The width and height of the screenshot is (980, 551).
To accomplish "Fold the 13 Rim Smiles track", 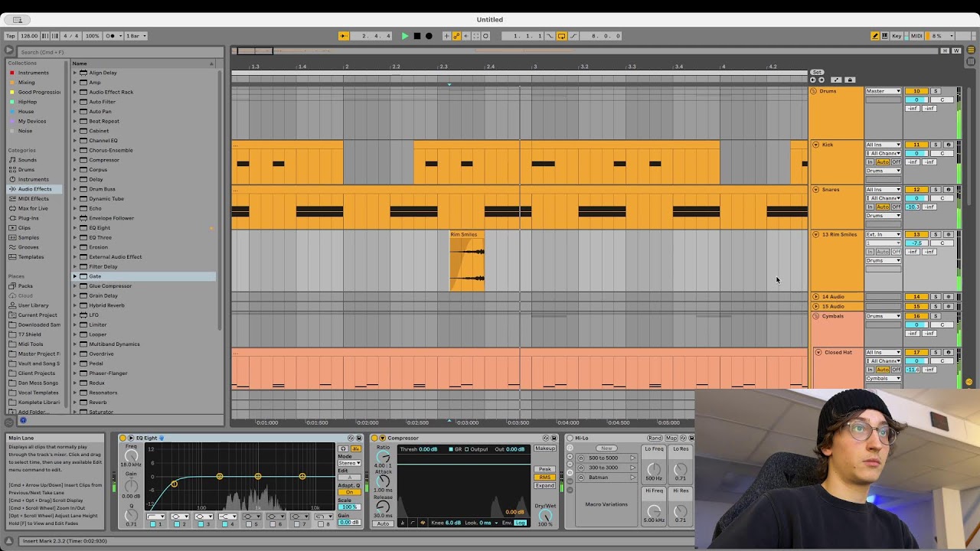I will point(815,235).
